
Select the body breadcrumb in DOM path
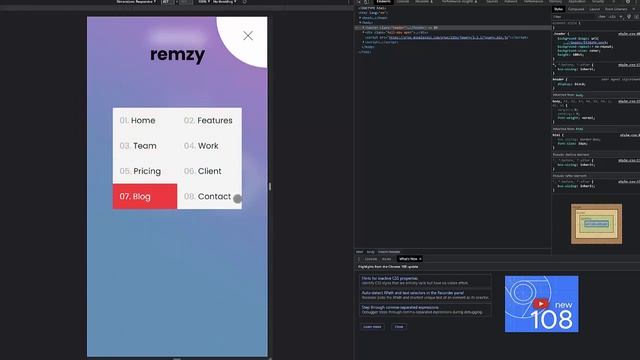pos(370,252)
